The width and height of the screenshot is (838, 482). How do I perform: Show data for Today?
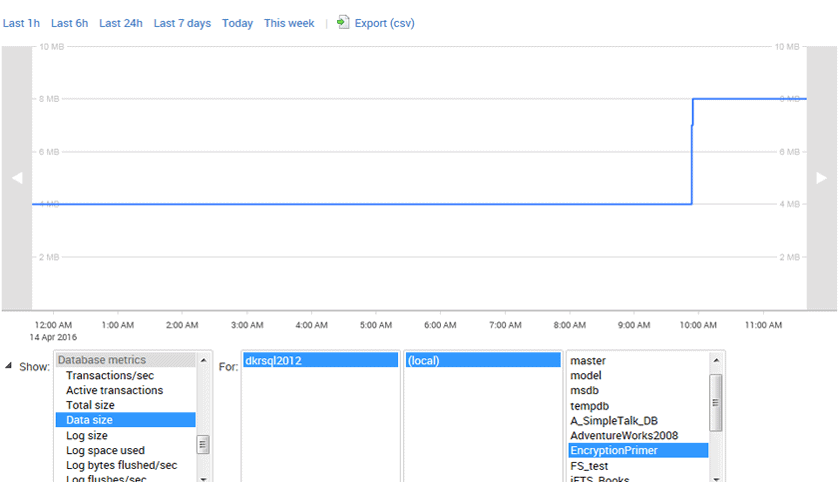[237, 23]
